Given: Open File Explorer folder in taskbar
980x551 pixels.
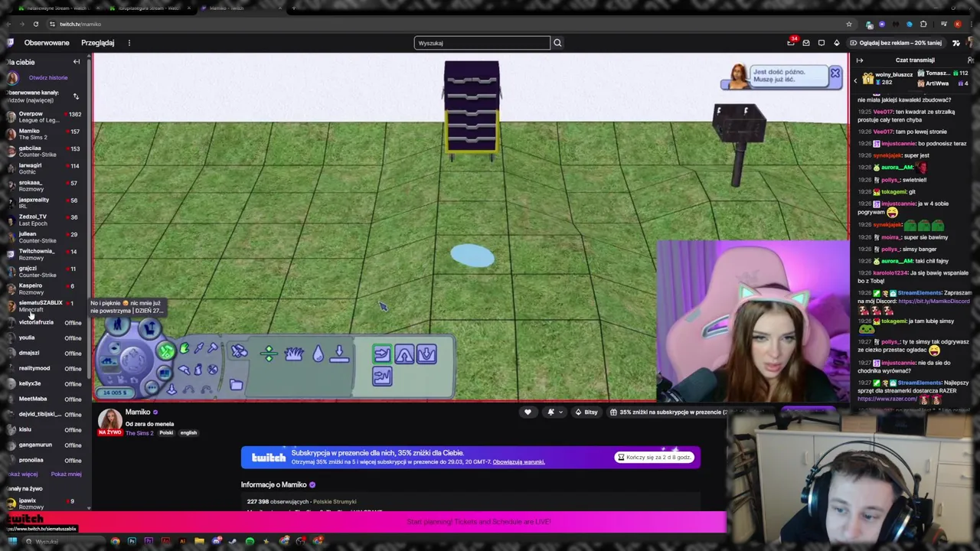Looking at the screenshot, I should (x=199, y=542).
